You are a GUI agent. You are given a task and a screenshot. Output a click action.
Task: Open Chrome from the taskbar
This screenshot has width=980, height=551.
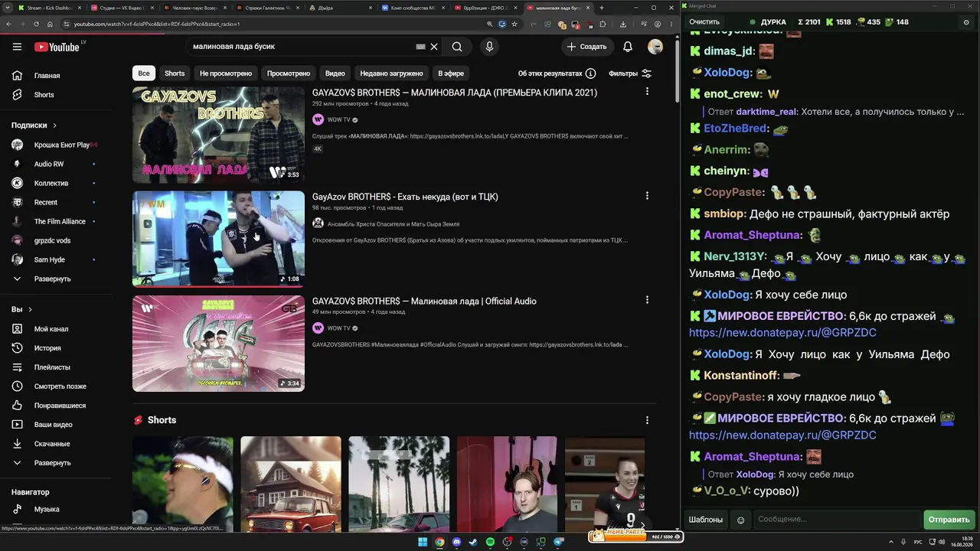tap(439, 543)
